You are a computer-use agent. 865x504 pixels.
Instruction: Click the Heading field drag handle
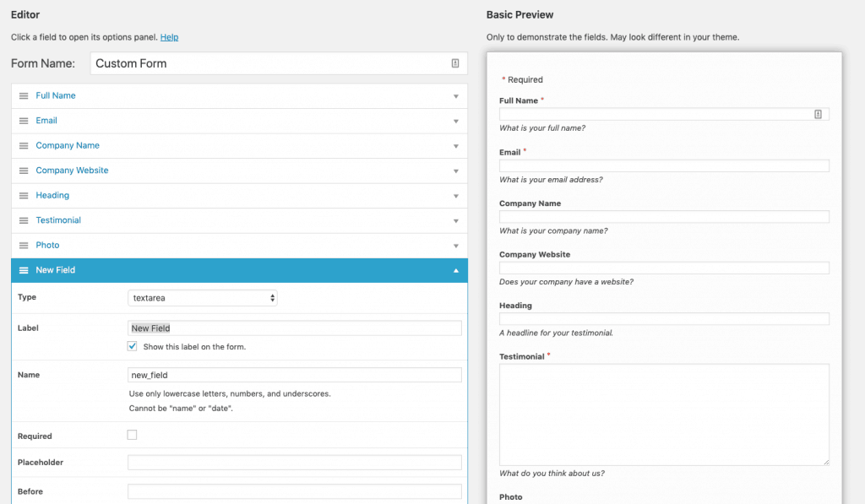[x=22, y=195]
